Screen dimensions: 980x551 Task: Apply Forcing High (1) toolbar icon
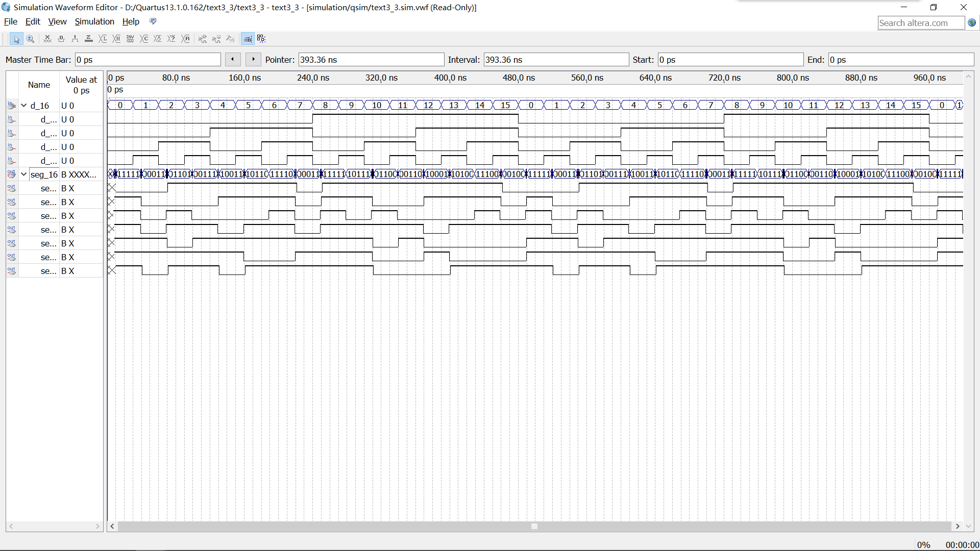75,39
